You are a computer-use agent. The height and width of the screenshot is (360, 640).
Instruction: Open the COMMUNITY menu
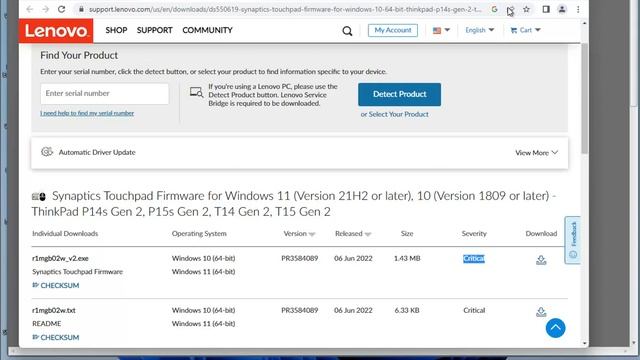[207, 30]
